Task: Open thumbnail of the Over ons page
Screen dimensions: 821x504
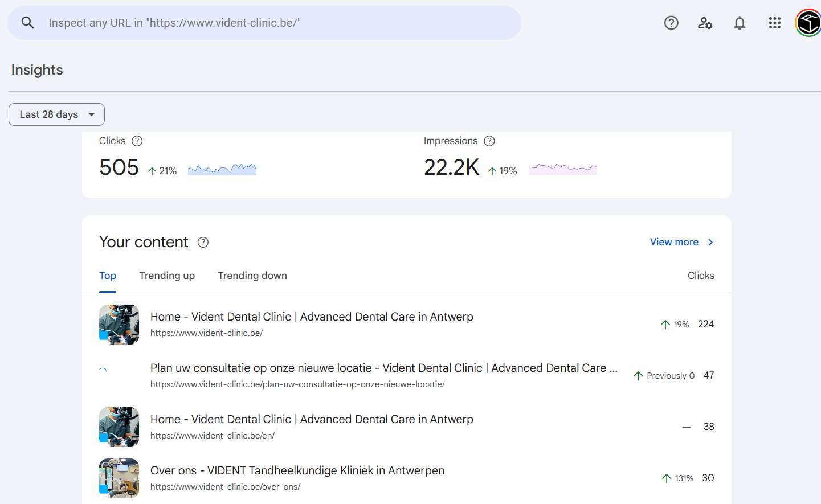Action: click(119, 478)
